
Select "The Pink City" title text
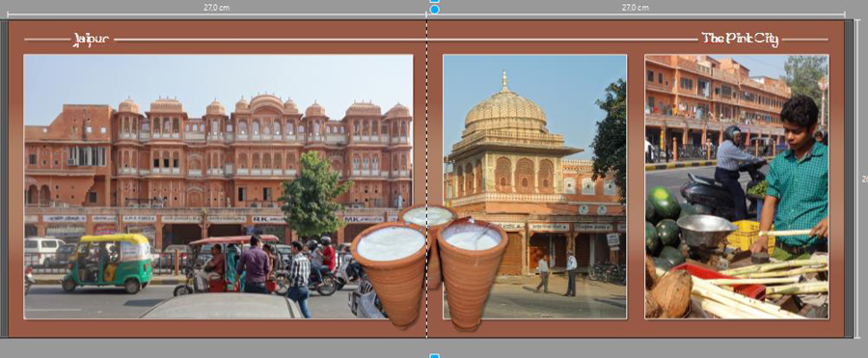click(740, 39)
